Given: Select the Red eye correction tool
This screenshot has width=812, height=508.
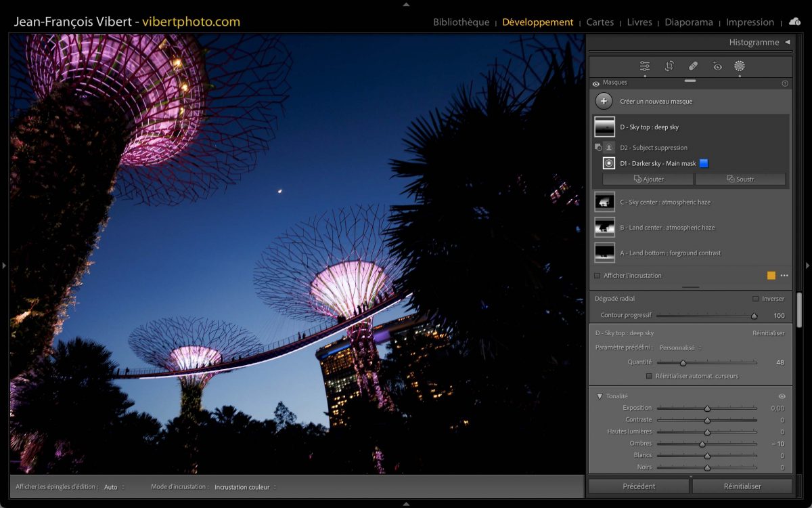Looking at the screenshot, I should tap(717, 66).
